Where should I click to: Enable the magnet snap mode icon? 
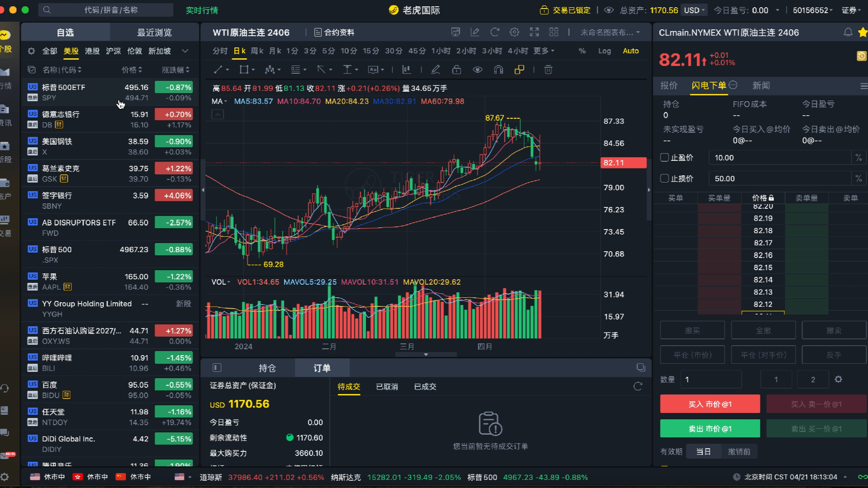click(x=498, y=70)
